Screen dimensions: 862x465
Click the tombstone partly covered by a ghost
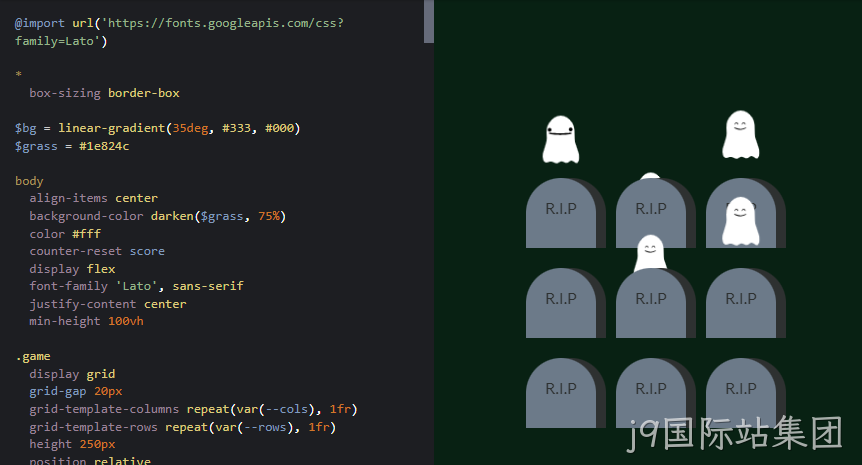coord(745,213)
